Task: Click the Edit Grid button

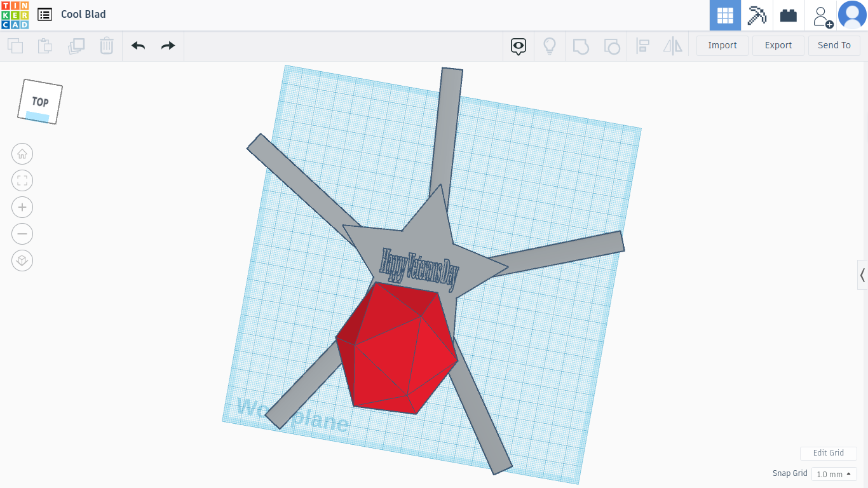Action: click(x=829, y=453)
